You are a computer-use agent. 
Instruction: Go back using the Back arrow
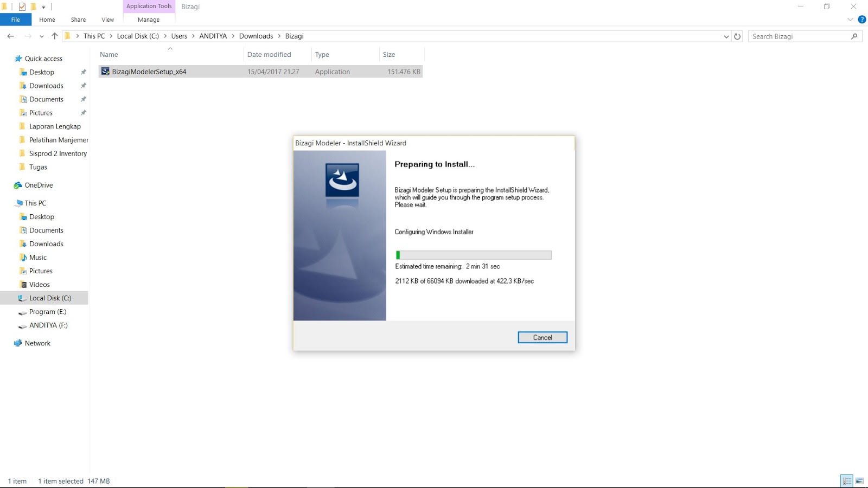tap(11, 36)
